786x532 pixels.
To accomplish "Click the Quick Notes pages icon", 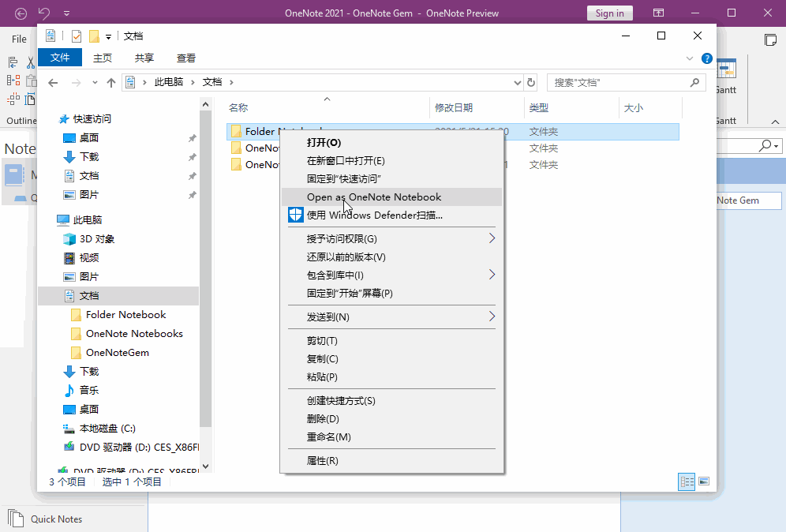I will pyautogui.click(x=16, y=519).
